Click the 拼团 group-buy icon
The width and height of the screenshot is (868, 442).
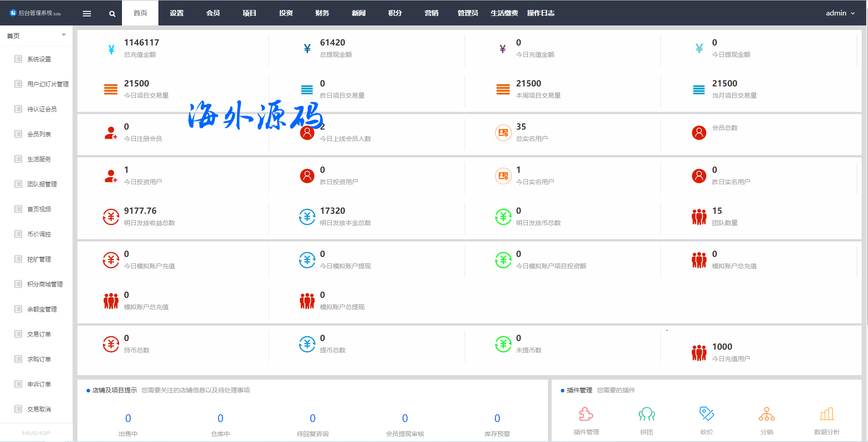646,414
